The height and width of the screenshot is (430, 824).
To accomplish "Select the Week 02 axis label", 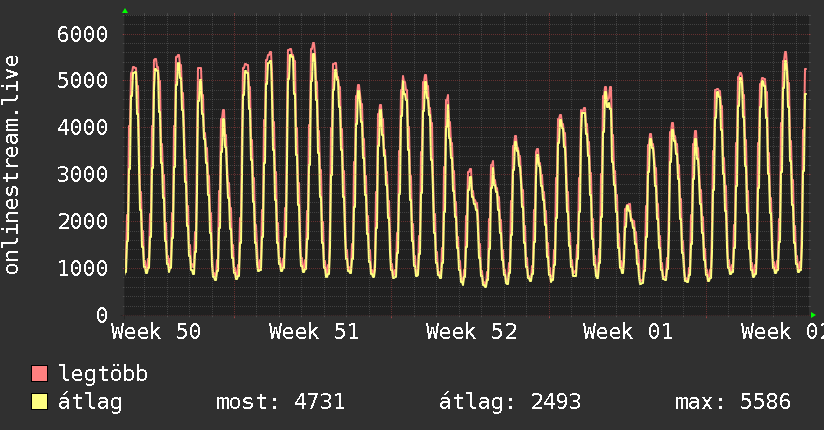I will coord(782,332).
